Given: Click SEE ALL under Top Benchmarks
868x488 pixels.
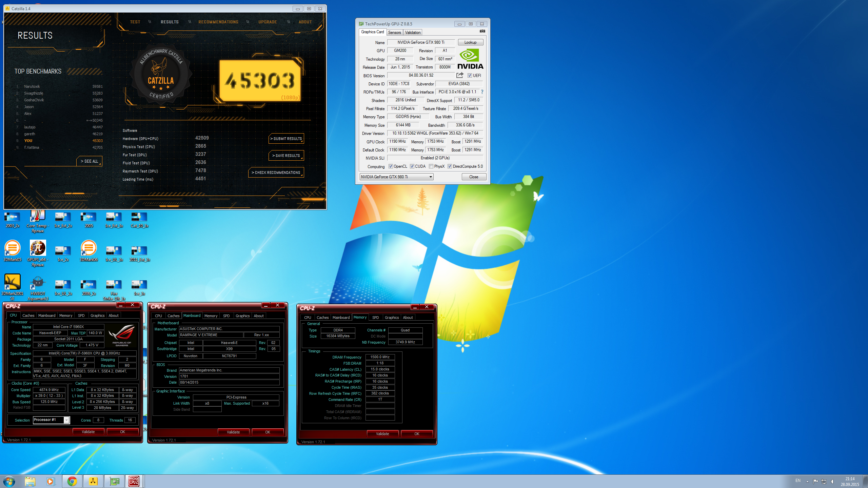Looking at the screenshot, I should (89, 161).
